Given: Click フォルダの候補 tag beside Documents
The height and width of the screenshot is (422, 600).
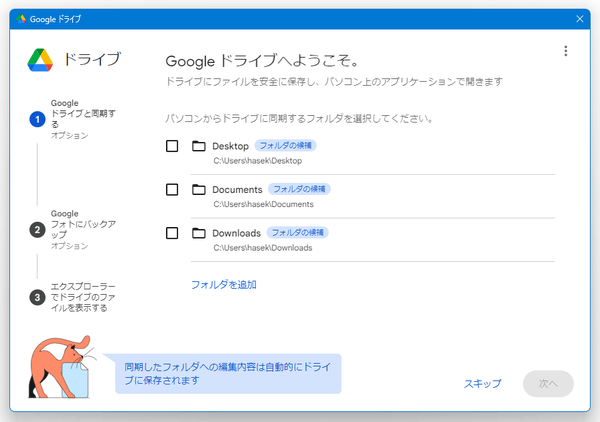Looking at the screenshot, I should 299,189.
